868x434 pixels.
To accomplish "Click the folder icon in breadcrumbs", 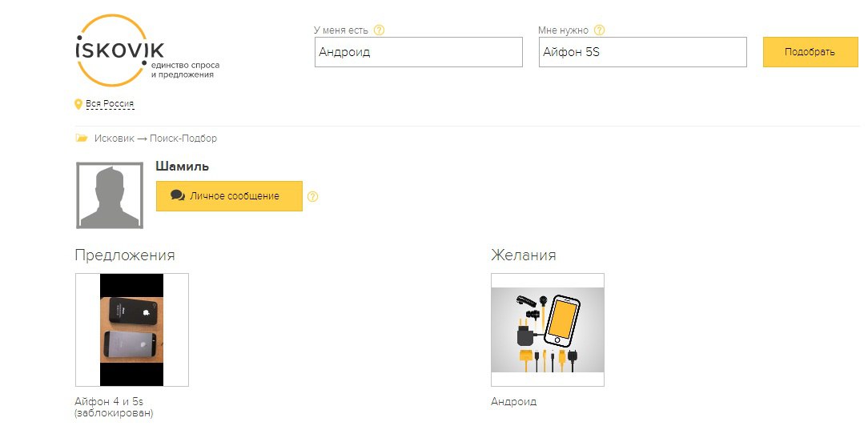I will (82, 138).
